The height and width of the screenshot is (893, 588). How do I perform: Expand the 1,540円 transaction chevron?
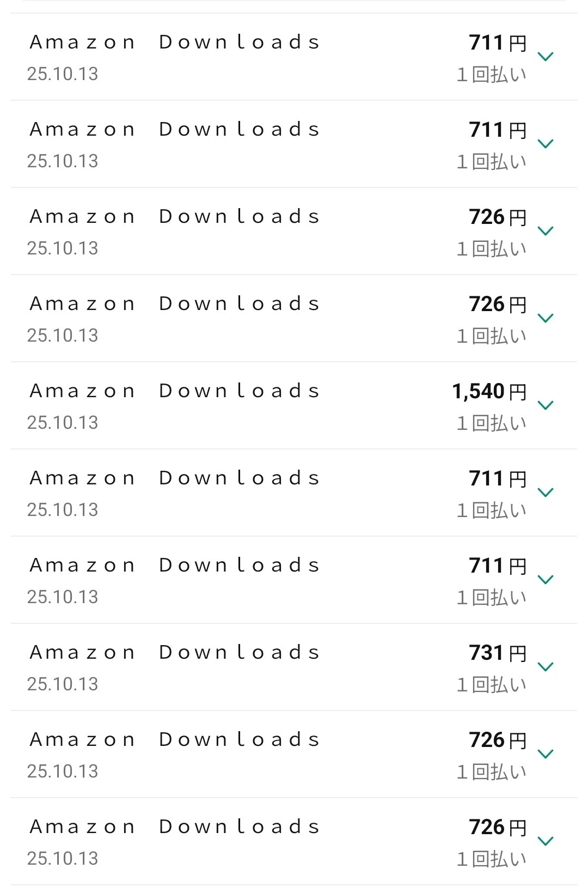tap(545, 405)
